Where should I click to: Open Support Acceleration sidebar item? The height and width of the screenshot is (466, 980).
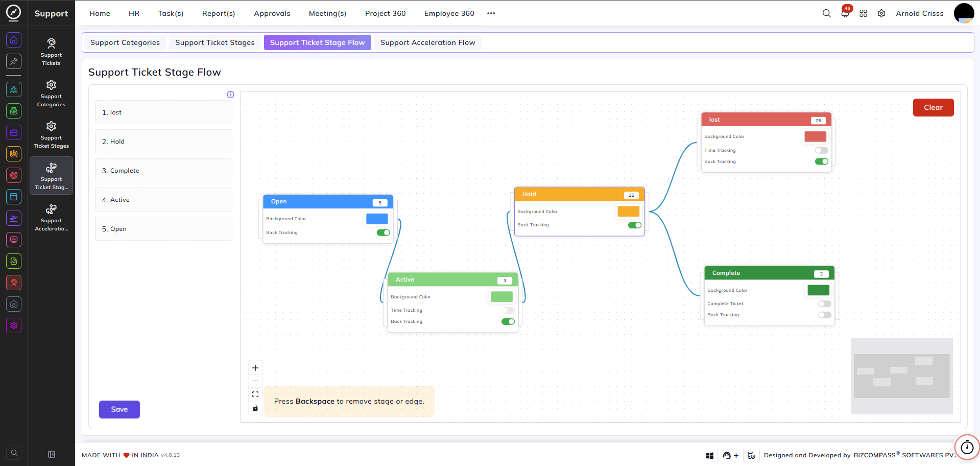51,217
